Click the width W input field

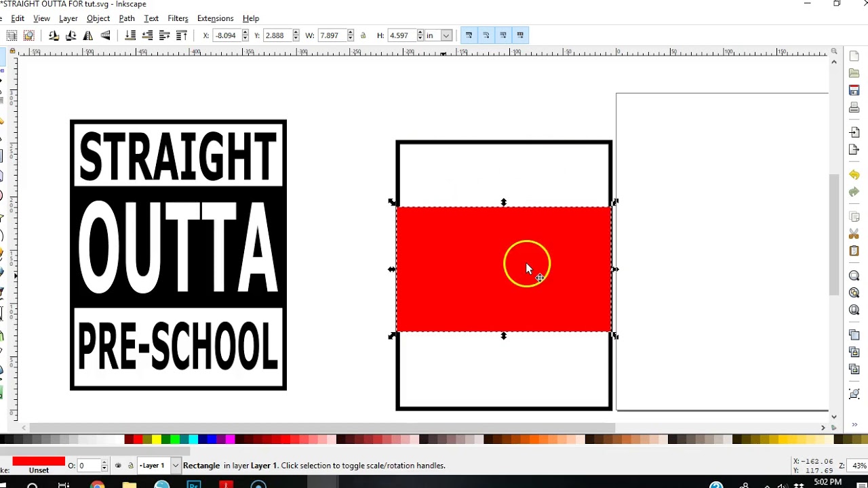point(332,35)
